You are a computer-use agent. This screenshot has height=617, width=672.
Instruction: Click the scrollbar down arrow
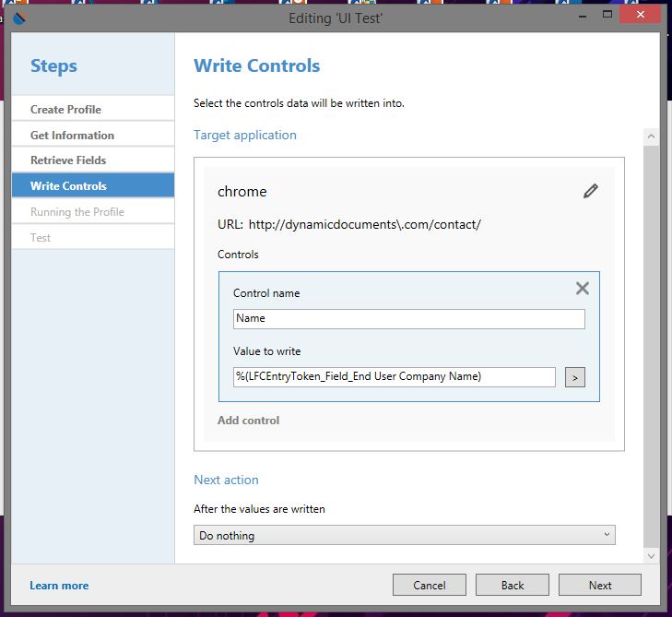(651, 556)
